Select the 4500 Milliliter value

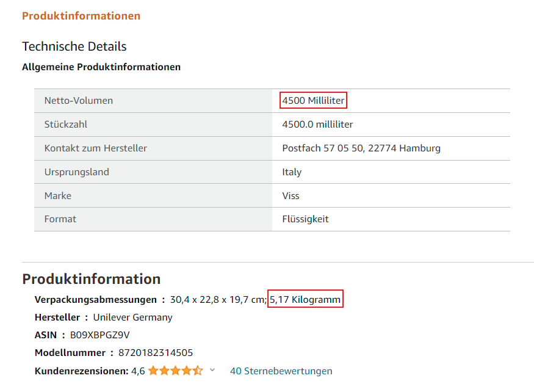(x=313, y=101)
